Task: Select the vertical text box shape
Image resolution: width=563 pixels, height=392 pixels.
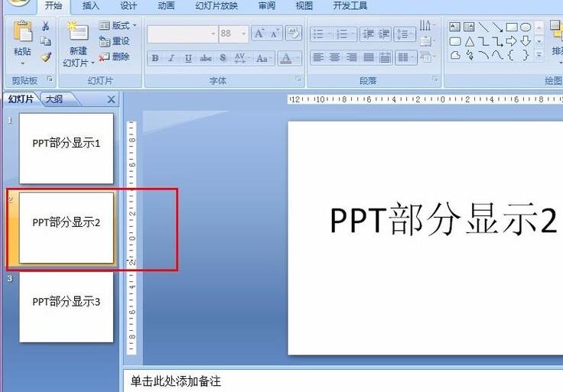Action: click(x=469, y=27)
